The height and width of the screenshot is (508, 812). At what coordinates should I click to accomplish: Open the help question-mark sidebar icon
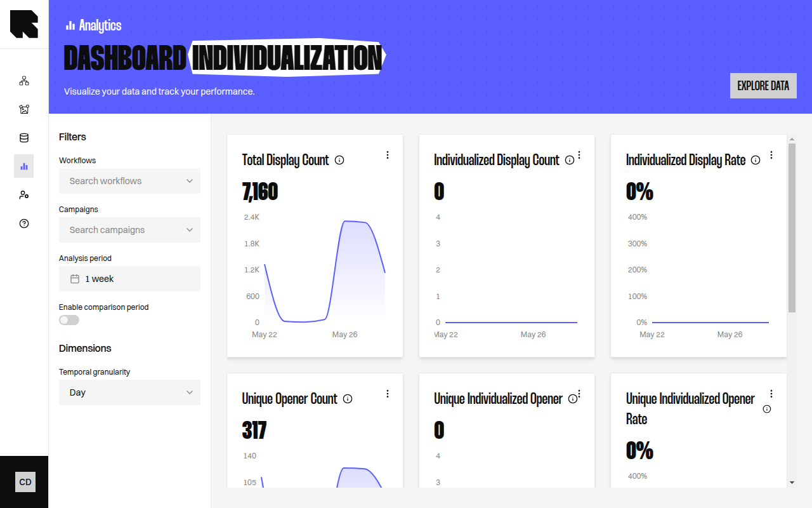(x=24, y=224)
